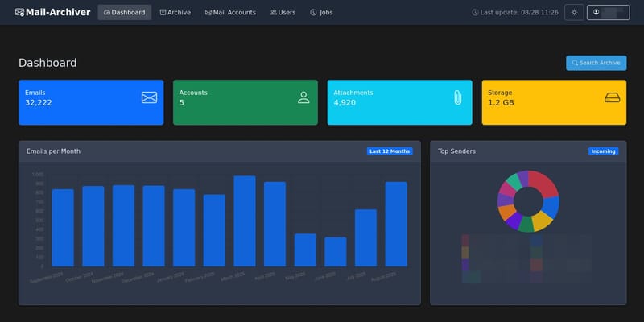
Task: Click the April 2025 bar
Action: point(275,225)
